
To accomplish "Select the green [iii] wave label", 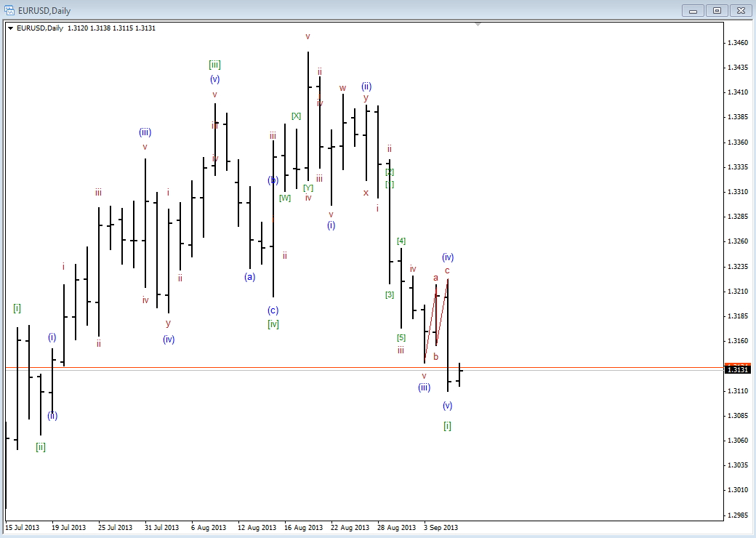I will click(214, 65).
